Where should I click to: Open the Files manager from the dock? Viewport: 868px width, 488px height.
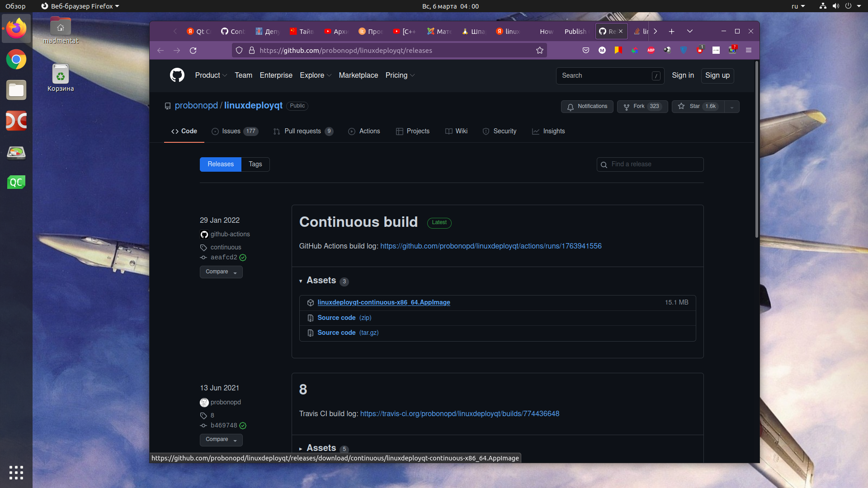(16, 90)
